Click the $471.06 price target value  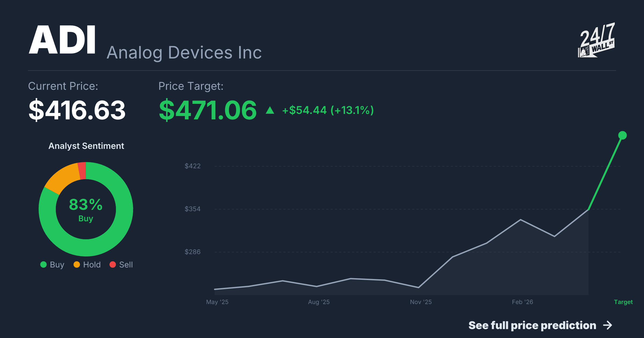(x=208, y=110)
